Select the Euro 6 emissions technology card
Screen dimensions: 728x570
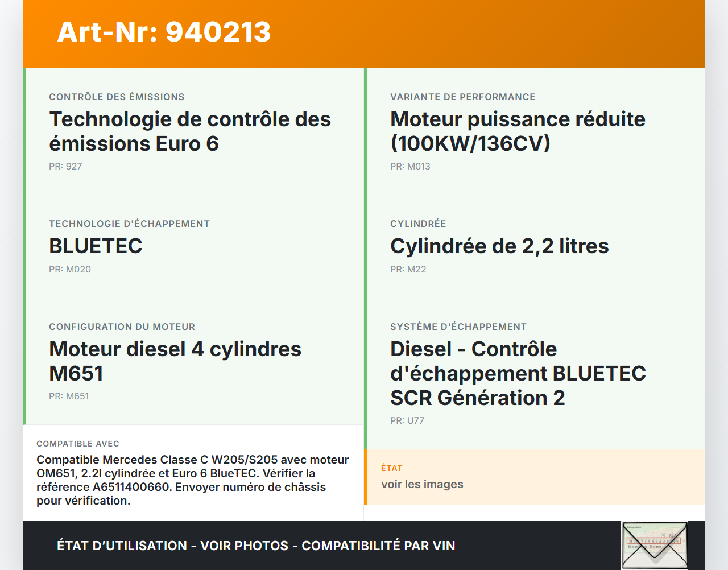tap(193, 131)
